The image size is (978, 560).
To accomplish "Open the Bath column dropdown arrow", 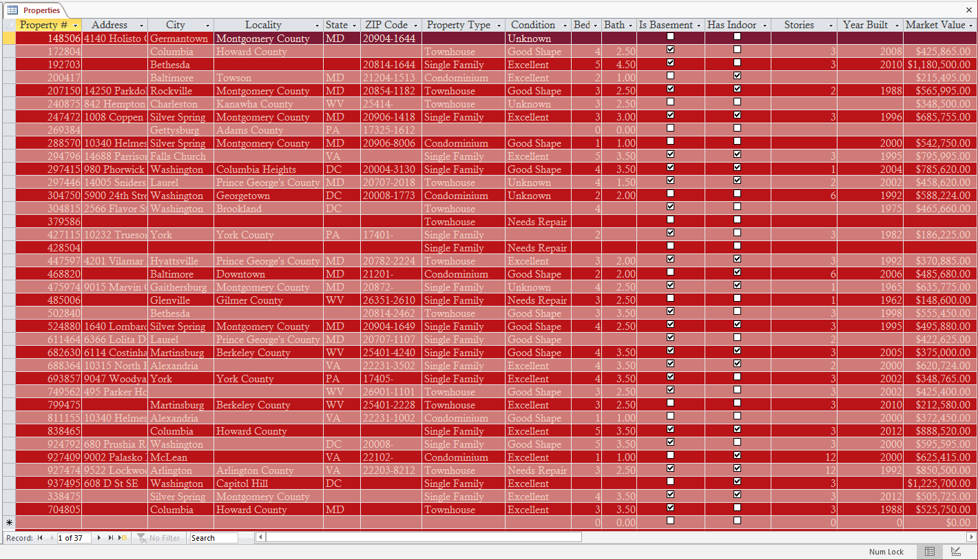I will tap(630, 25).
